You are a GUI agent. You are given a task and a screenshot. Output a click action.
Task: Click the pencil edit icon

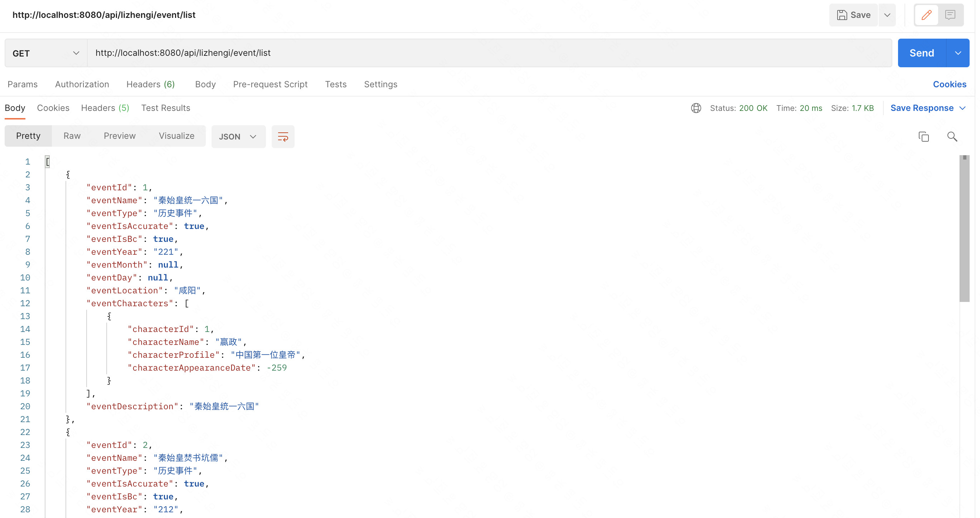[926, 15]
